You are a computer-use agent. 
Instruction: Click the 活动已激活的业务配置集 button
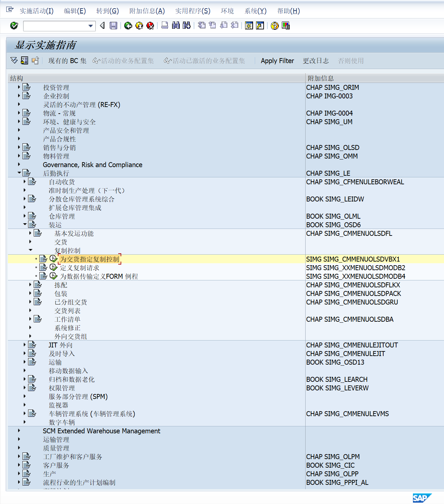click(204, 61)
